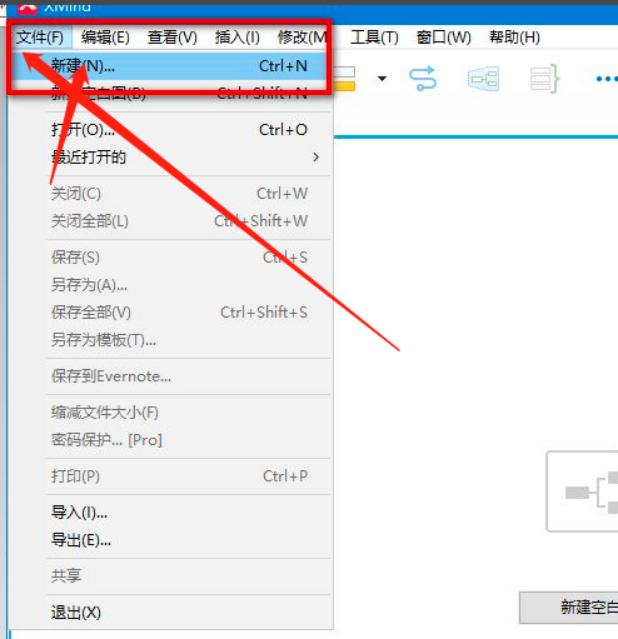This screenshot has width=618, height=639.
Task: Open the 查看(V) menu
Action: [x=172, y=37]
